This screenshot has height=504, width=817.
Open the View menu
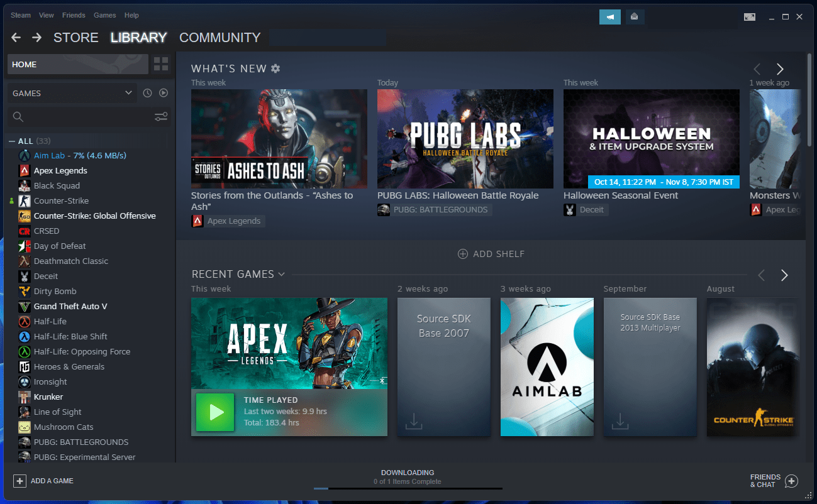(46, 15)
